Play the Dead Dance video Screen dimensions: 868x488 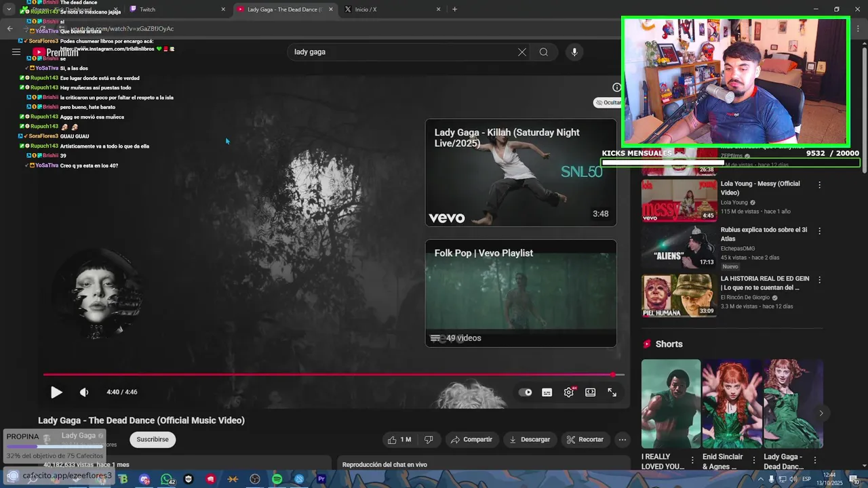(56, 392)
